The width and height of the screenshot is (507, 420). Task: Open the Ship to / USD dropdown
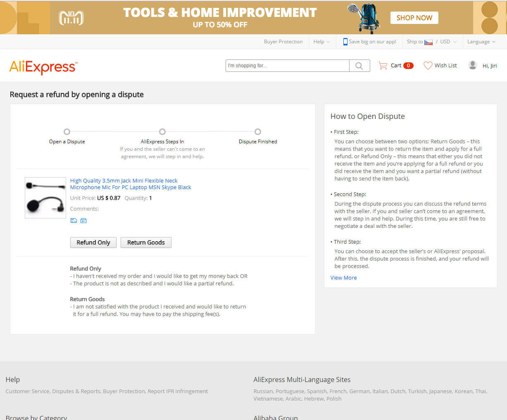tap(431, 42)
